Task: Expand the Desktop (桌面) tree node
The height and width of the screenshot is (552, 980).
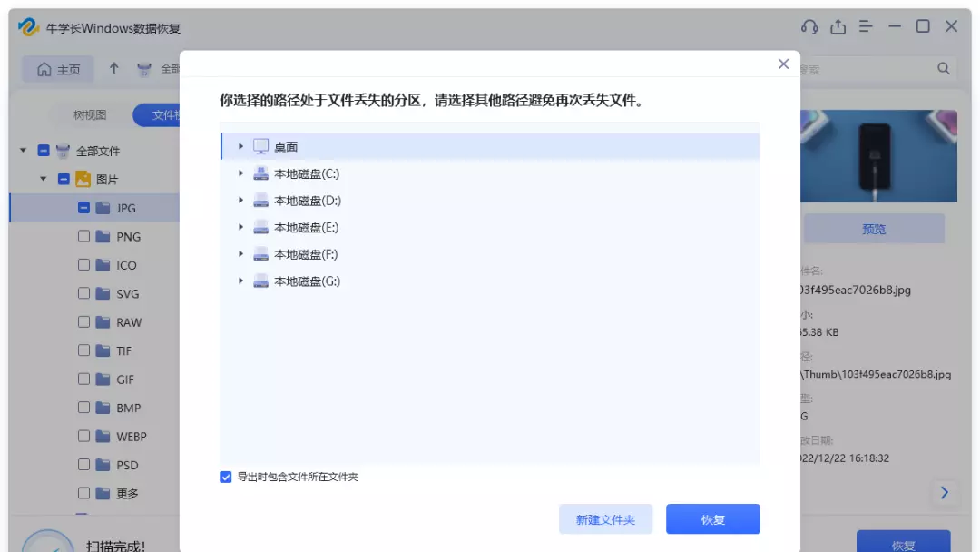Action: [240, 146]
